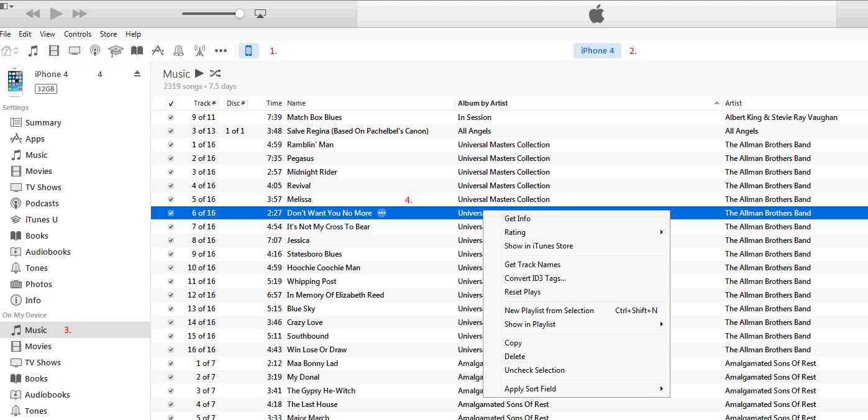Screen dimensions: 868x420
Task: Open the Edit menu
Action: [x=25, y=34]
